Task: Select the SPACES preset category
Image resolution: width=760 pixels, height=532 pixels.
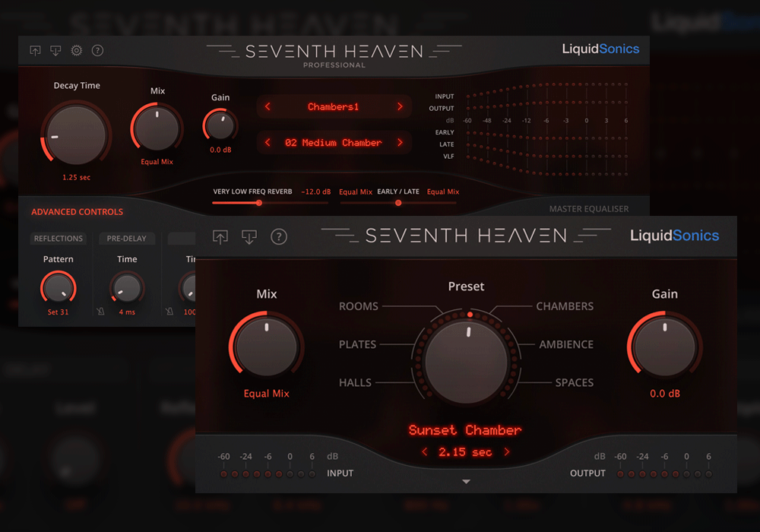Action: [x=575, y=383]
